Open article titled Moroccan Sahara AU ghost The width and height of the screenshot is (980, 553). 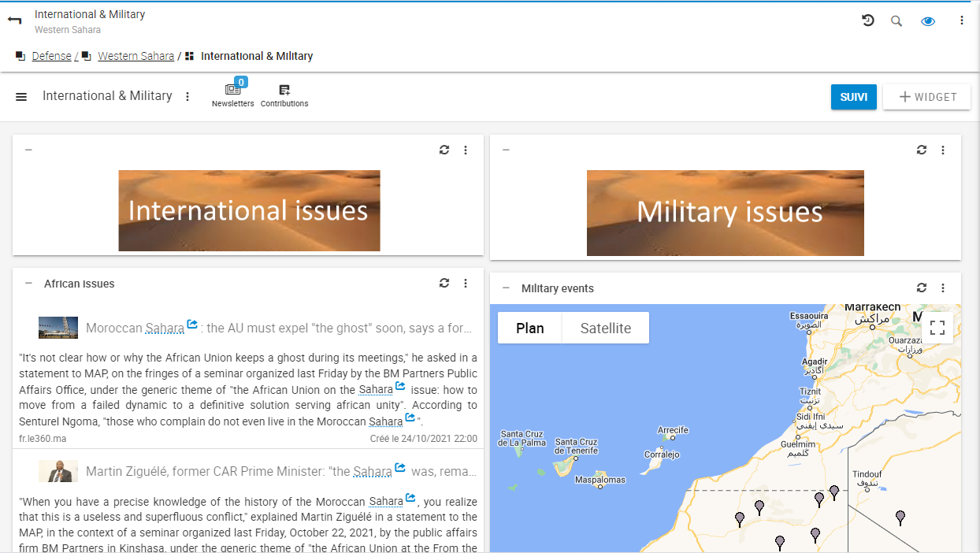pos(278,328)
